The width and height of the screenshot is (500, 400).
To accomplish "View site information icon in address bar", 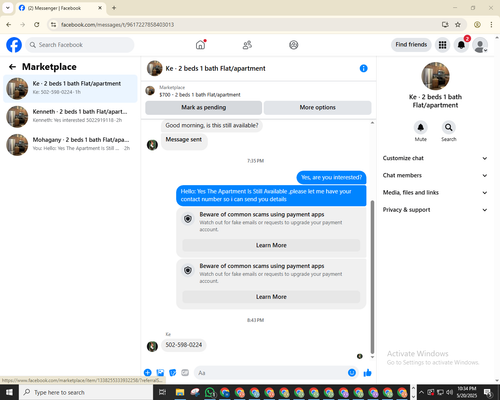I will (53, 24).
